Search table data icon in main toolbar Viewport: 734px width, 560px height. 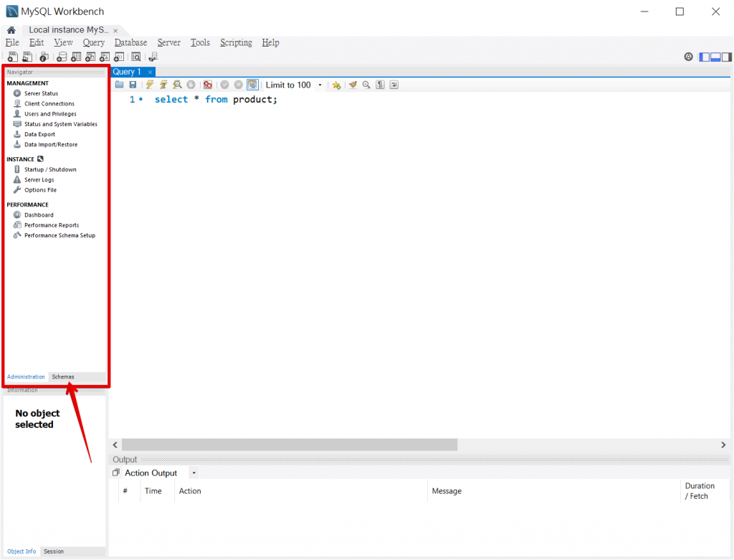pos(135,57)
